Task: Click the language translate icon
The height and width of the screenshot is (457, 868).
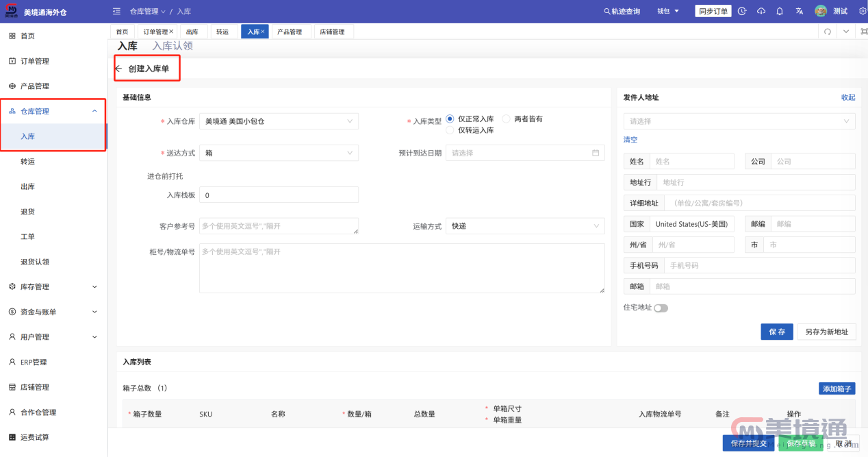Action: (x=799, y=12)
